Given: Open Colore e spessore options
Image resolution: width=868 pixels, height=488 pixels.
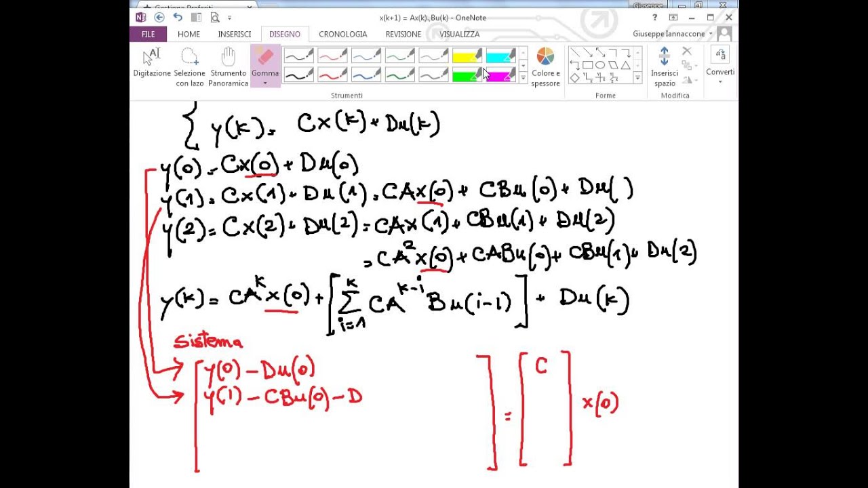Looking at the screenshot, I should coord(545,67).
